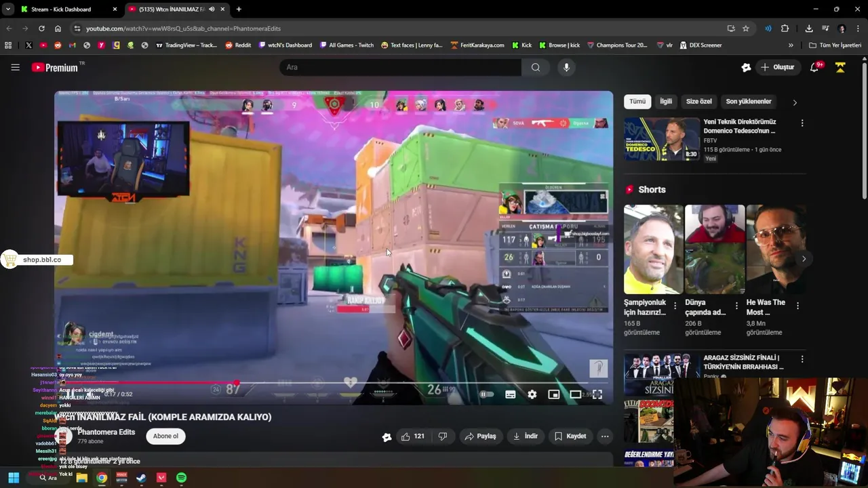868x488 pixels.
Task: Open File Explorer from the taskbar
Action: click(x=82, y=478)
